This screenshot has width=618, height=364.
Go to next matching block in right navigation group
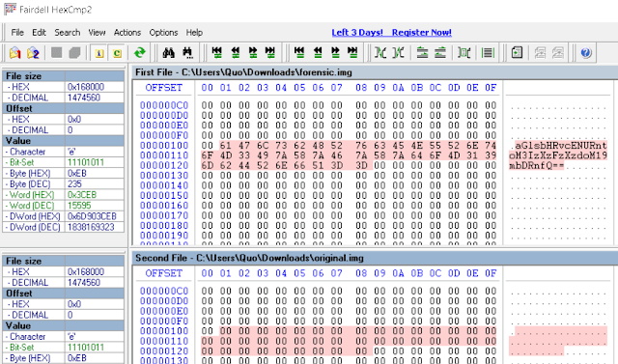335,52
